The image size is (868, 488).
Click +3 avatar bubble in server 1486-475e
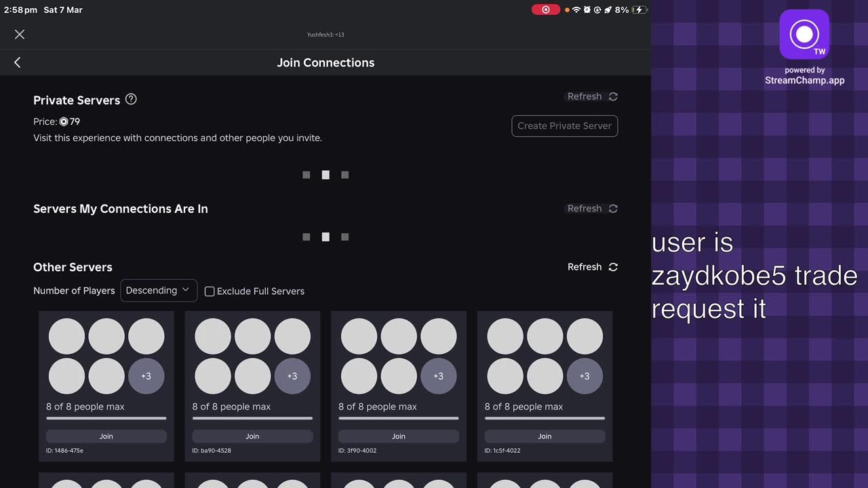pos(146,376)
